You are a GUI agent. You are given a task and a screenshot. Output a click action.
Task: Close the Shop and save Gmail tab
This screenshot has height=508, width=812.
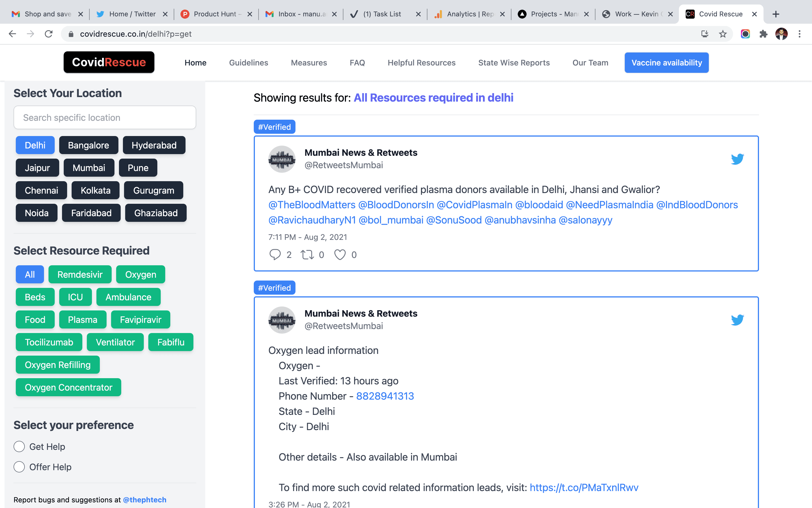[81, 14]
